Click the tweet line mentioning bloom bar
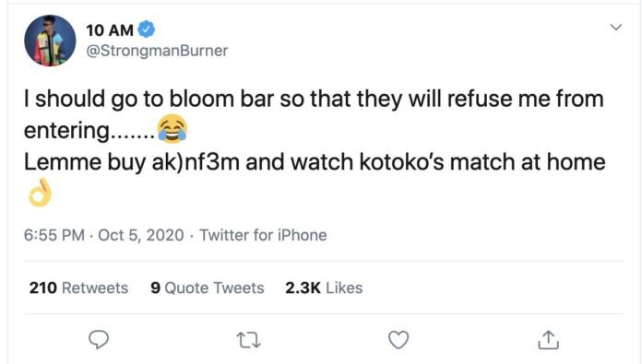 pos(314,100)
